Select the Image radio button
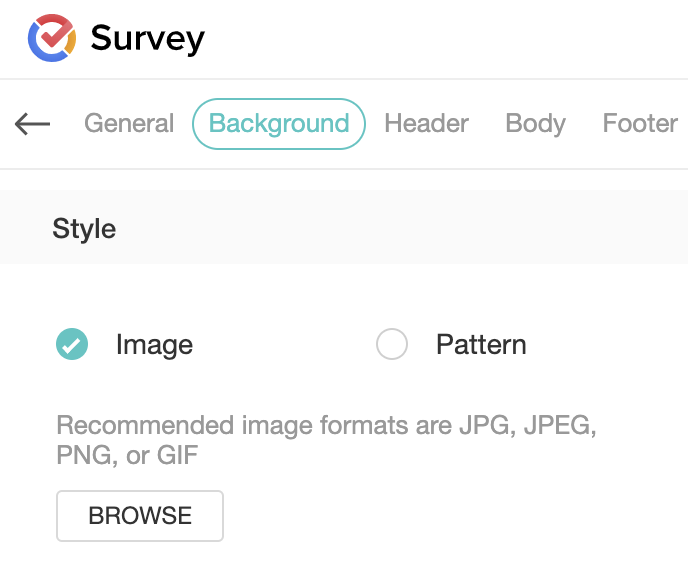 (72, 345)
